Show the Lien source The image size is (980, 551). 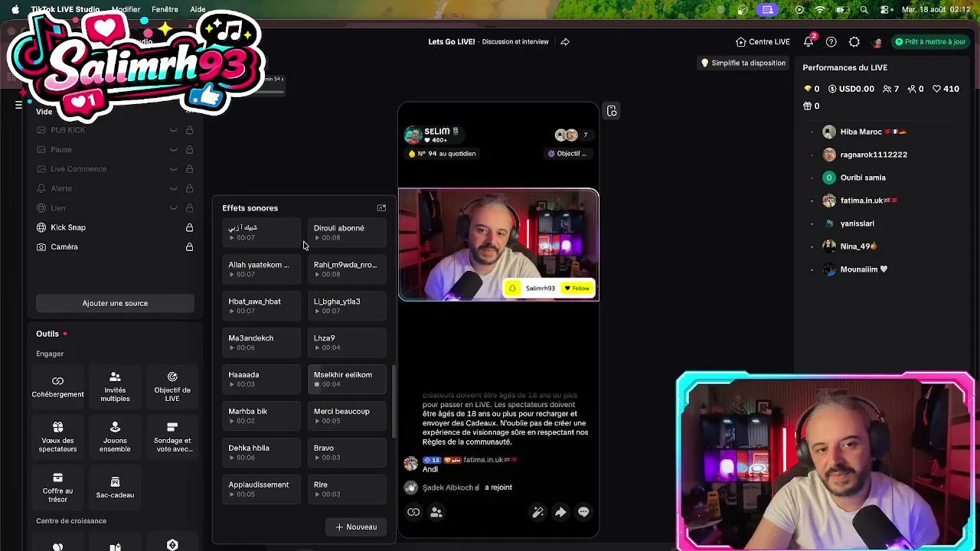point(174,207)
